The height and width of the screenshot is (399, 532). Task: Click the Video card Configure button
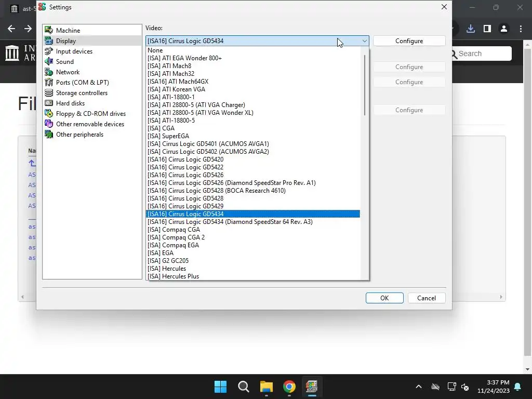(409, 41)
